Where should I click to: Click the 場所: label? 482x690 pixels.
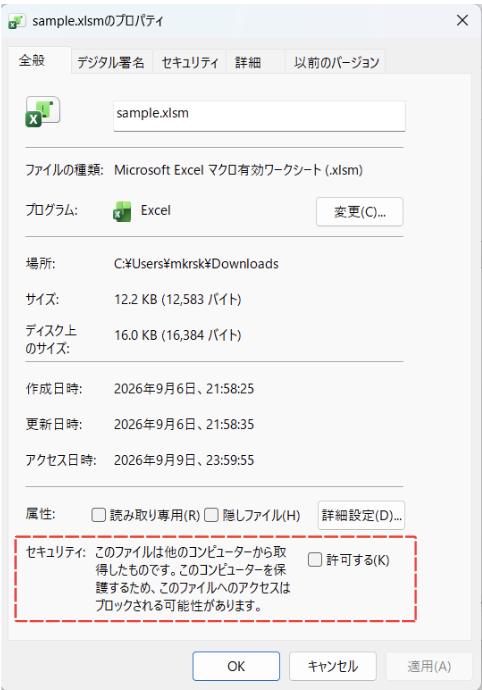[x=40, y=264]
